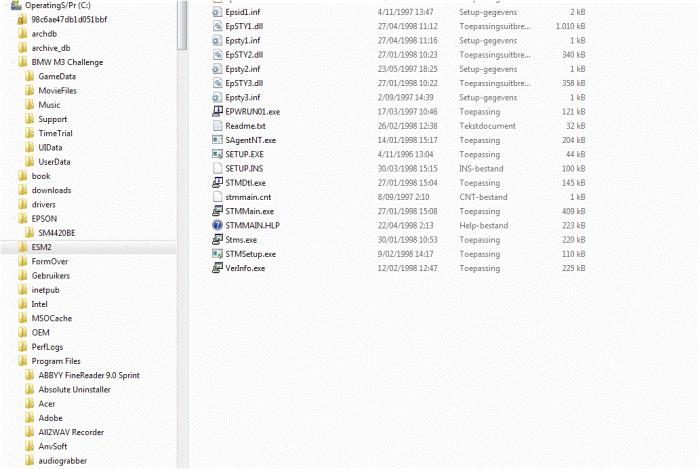This screenshot has width=700, height=469.
Task: Click the INS-bestand type of SETUP.INS
Action: click(x=481, y=169)
